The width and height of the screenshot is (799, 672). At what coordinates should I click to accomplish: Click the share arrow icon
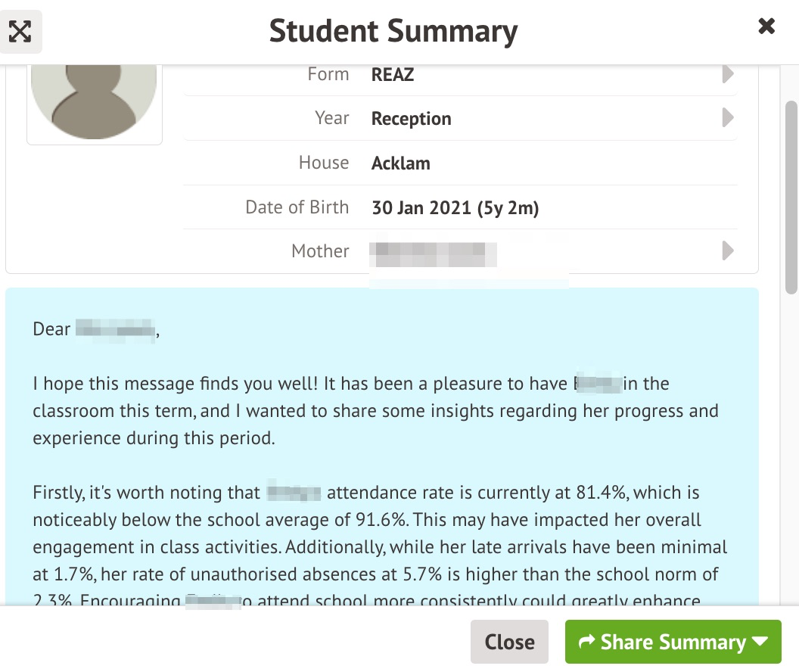[x=586, y=642]
